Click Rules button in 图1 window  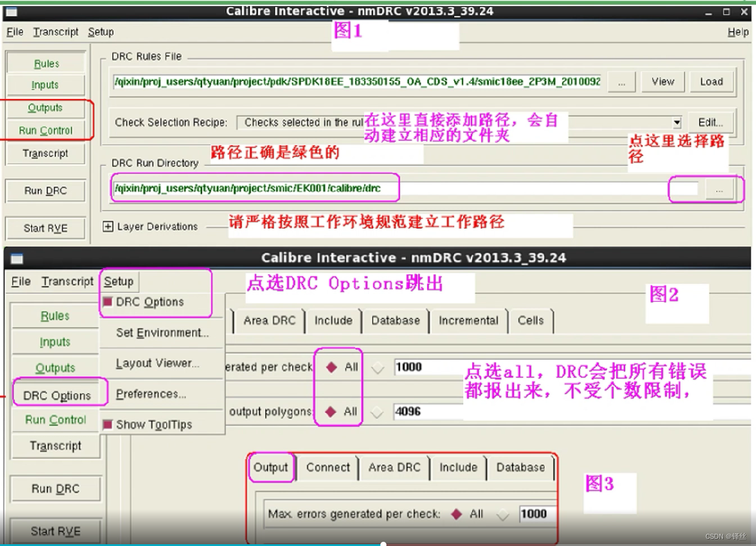[x=46, y=64]
